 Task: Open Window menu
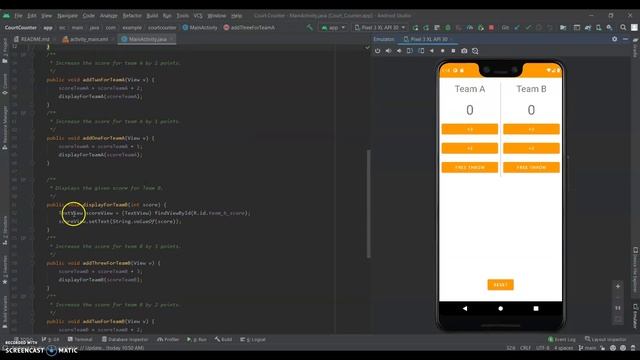tap(216, 16)
